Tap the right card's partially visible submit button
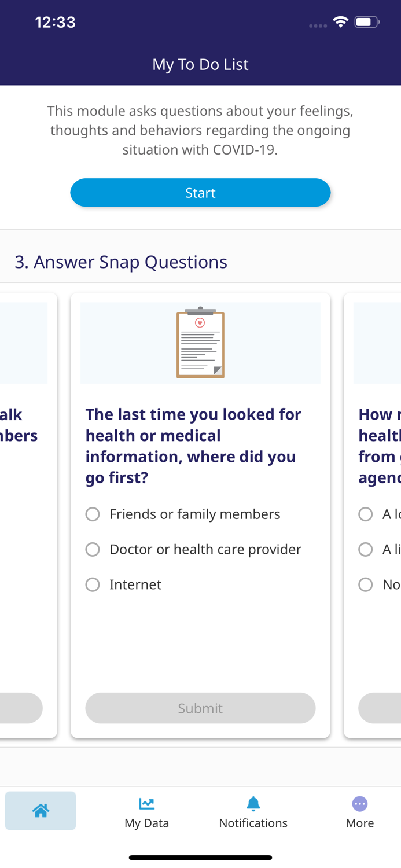 tap(380, 708)
